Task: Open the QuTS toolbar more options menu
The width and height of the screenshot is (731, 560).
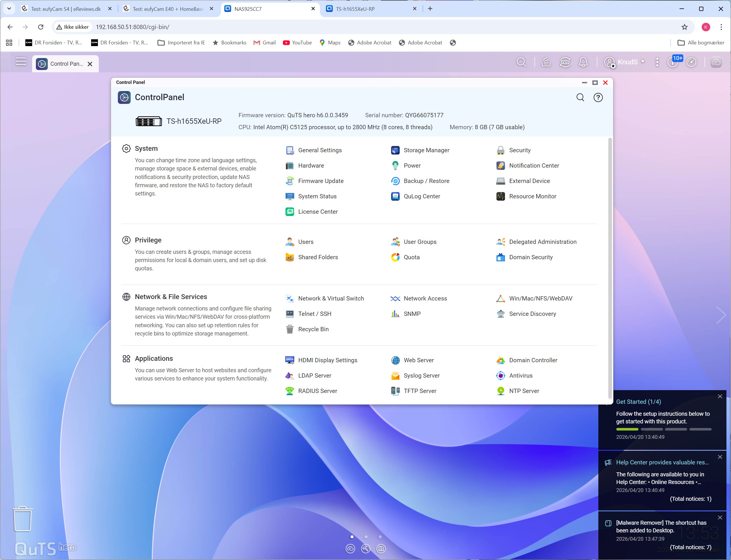Action: tap(657, 62)
